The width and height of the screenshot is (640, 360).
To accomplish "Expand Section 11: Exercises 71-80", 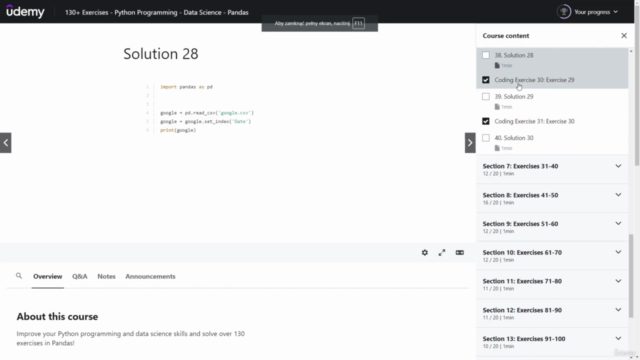I will 552,284.
